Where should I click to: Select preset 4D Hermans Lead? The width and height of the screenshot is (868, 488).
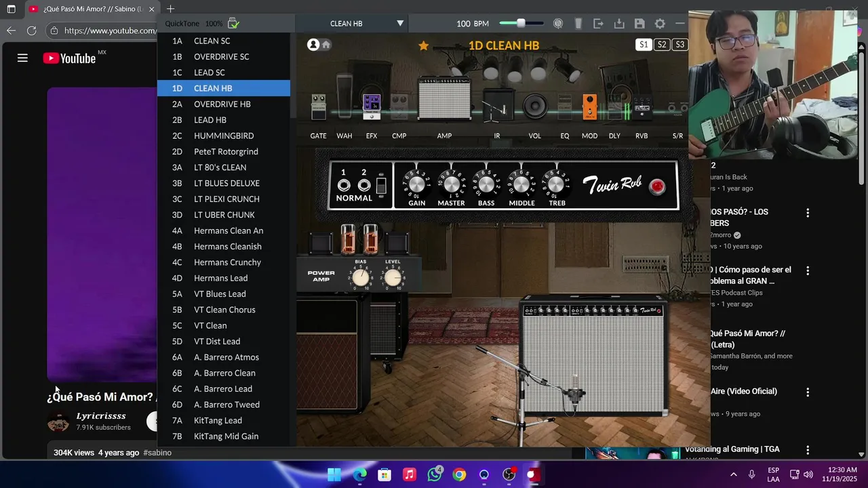click(x=224, y=278)
